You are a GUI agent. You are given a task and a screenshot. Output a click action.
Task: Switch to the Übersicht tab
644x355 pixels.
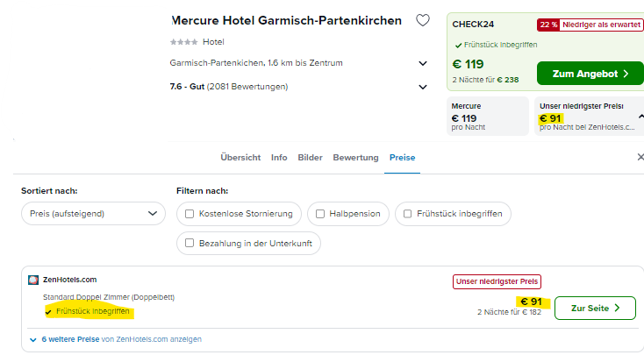click(240, 158)
